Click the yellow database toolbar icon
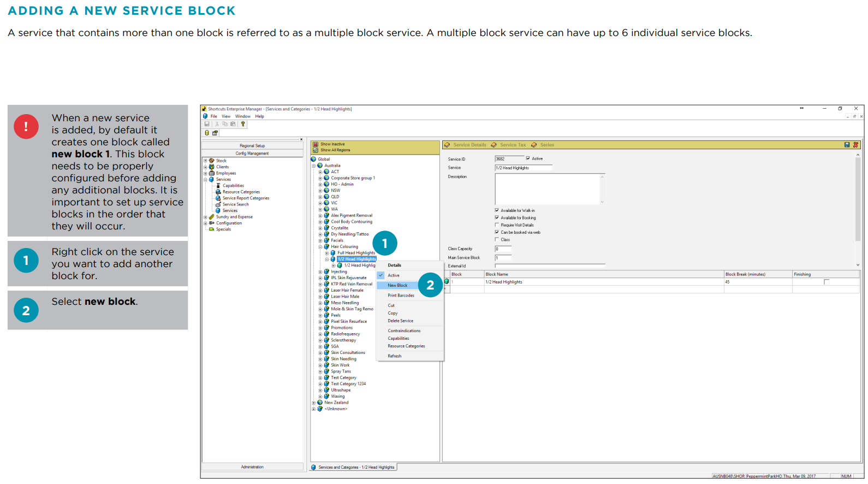Image resolution: width=868 pixels, height=484 pixels. [207, 133]
